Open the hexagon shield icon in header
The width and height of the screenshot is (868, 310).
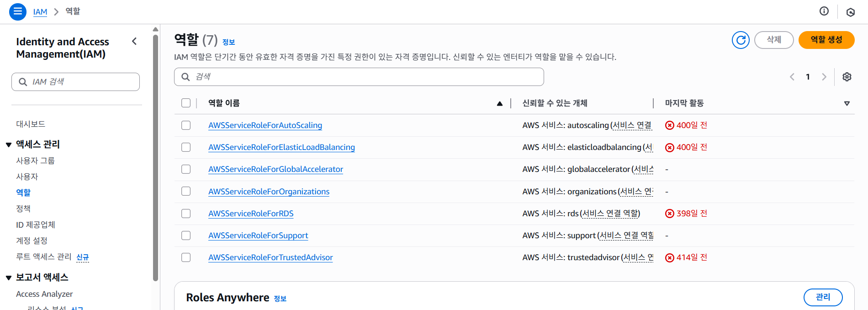click(x=850, y=12)
